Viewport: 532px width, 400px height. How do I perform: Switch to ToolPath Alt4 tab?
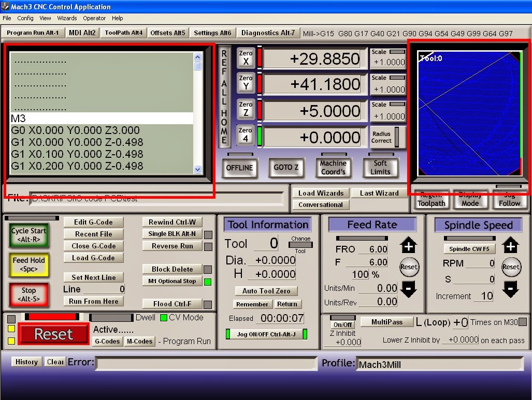click(x=123, y=33)
